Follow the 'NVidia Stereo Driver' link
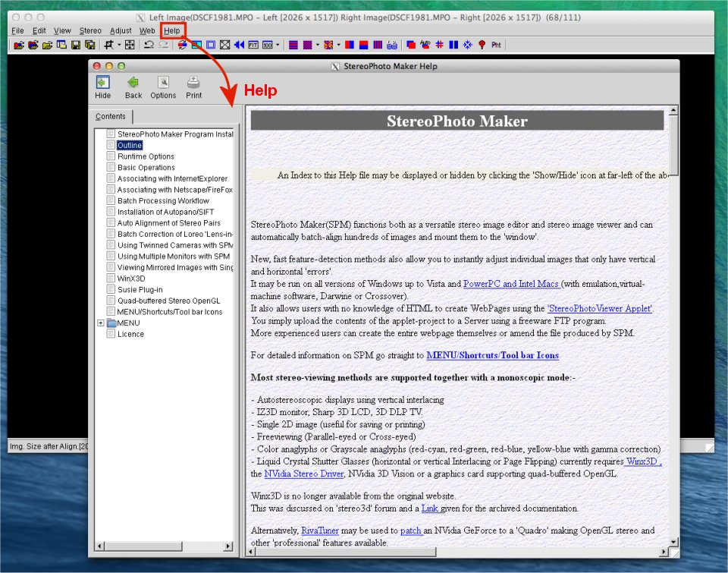Screen dimensions: 728x573 click(x=304, y=474)
